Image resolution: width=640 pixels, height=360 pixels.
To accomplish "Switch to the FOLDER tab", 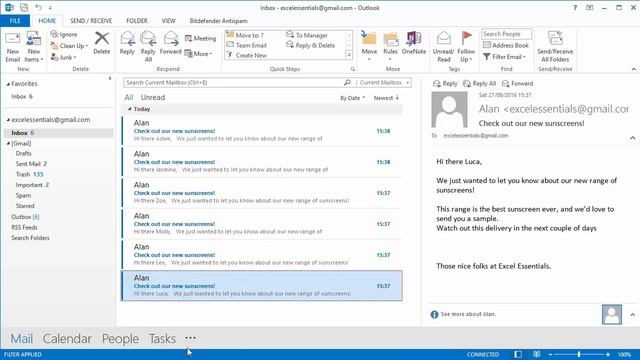I will pyautogui.click(x=137, y=21).
